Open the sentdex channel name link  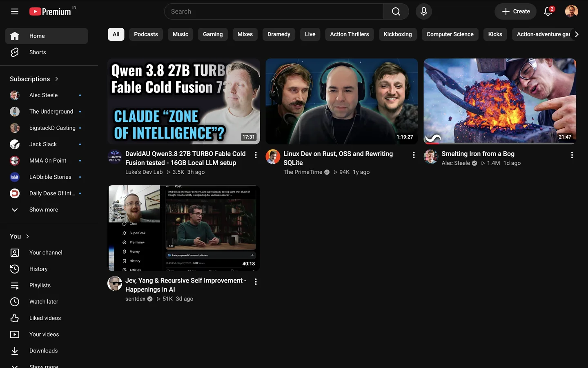point(135,299)
